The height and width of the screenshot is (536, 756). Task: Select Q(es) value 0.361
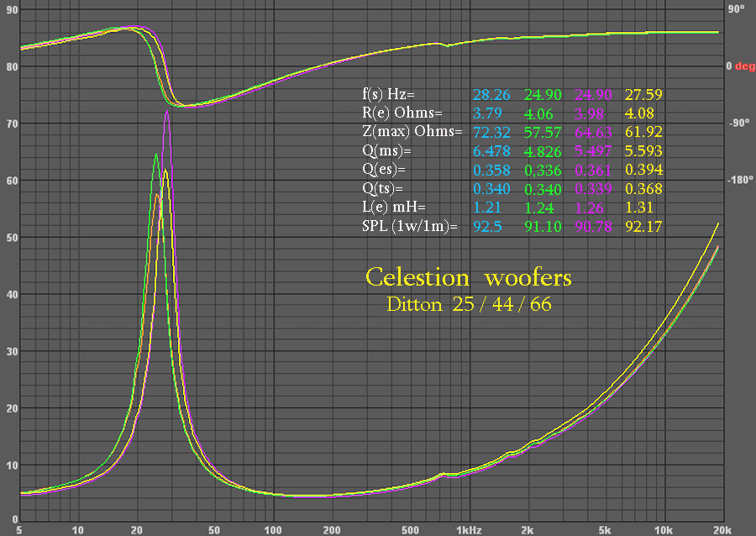click(x=593, y=171)
